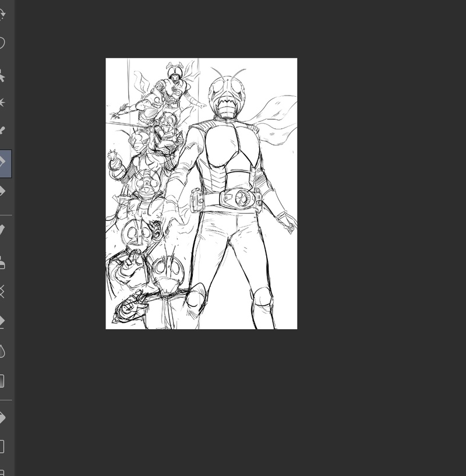Viewport: 466px width, 476px height.
Task: Select the marker tool below the highlighted pen
Action: pos(2,191)
